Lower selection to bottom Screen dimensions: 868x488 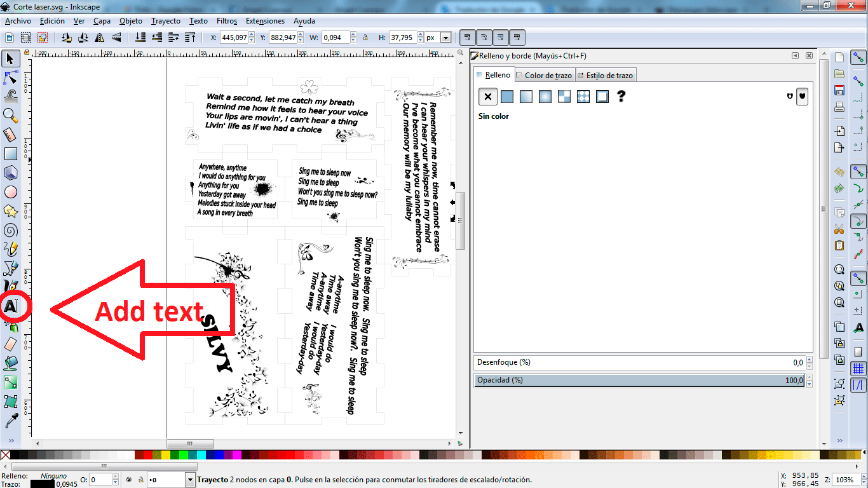pos(140,37)
